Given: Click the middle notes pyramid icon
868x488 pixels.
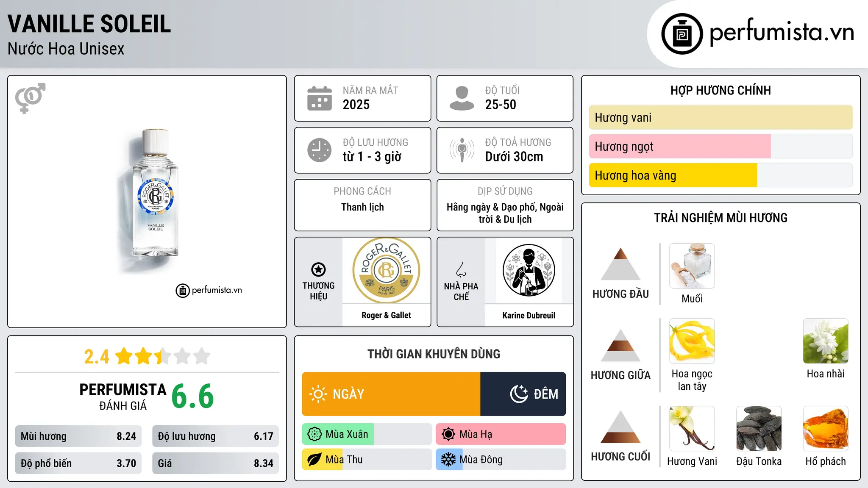Looking at the screenshot, I should pyautogui.click(x=621, y=345).
